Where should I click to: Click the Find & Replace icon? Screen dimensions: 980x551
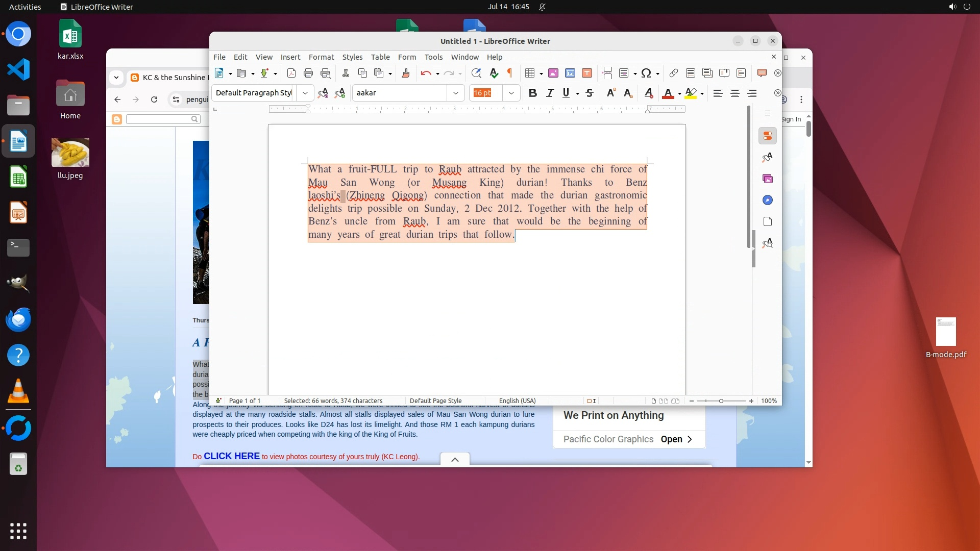(476, 73)
